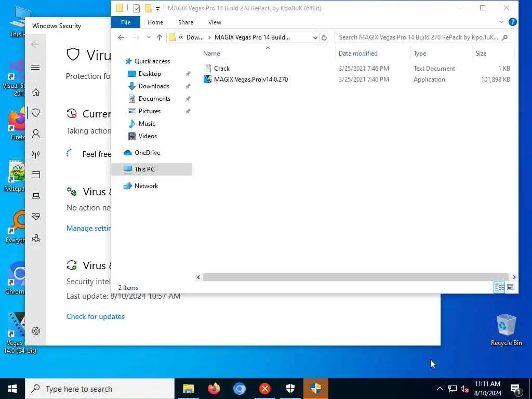
Task: Open Family options people icon in sidebar
Action: pos(36,238)
